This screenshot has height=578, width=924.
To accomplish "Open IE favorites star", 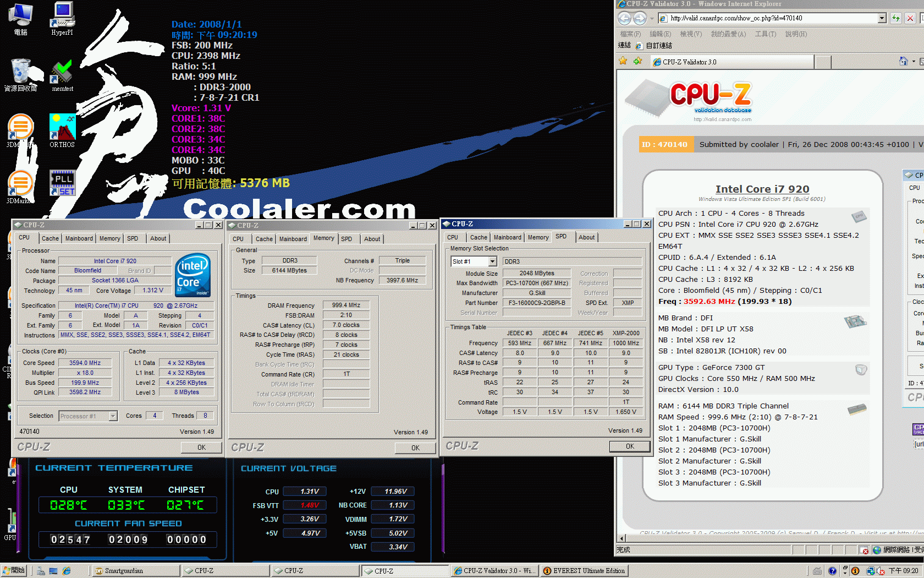I will (x=623, y=61).
